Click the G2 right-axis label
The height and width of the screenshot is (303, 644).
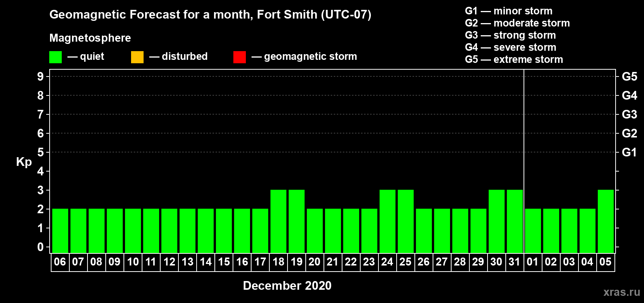tap(630, 133)
